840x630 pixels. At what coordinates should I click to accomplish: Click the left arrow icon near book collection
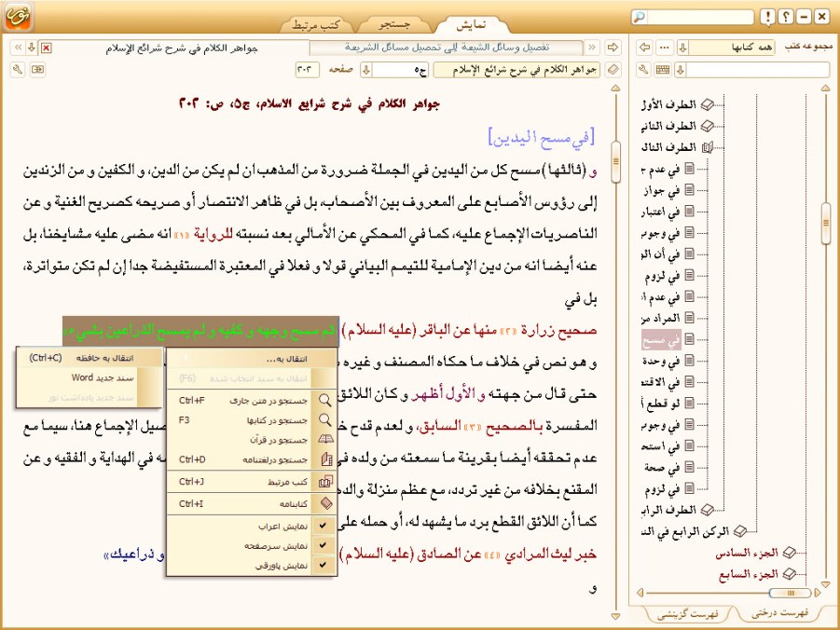(x=645, y=48)
